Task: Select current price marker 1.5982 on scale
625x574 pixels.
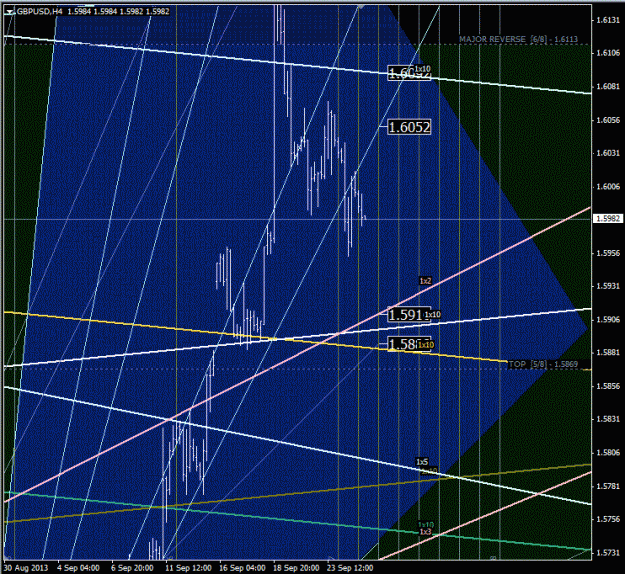Action: (608, 218)
